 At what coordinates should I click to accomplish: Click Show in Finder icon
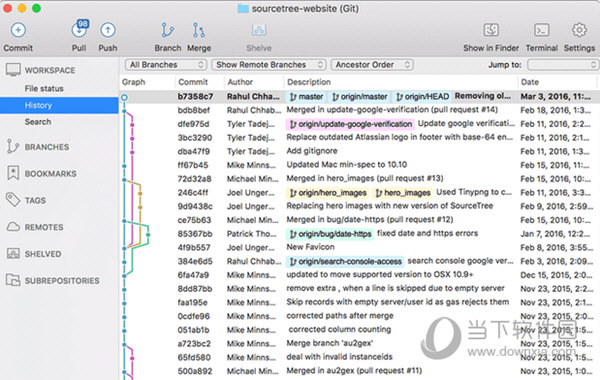coord(491,30)
